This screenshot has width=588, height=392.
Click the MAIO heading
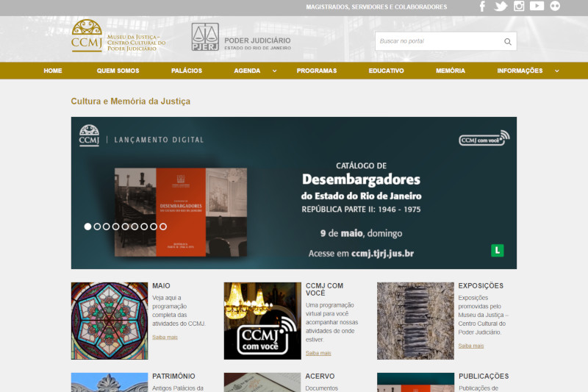point(161,286)
